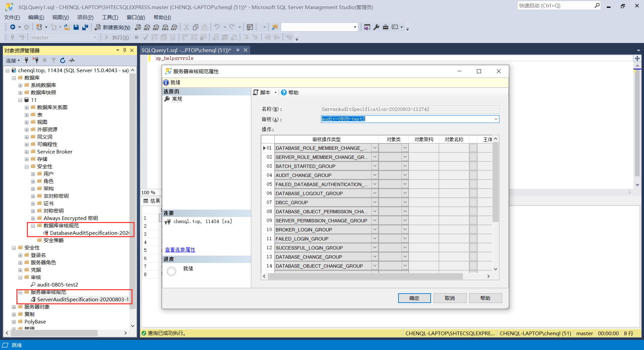Open the 审核 audit combo box dropdown
The image size is (644, 350).
[x=495, y=119]
